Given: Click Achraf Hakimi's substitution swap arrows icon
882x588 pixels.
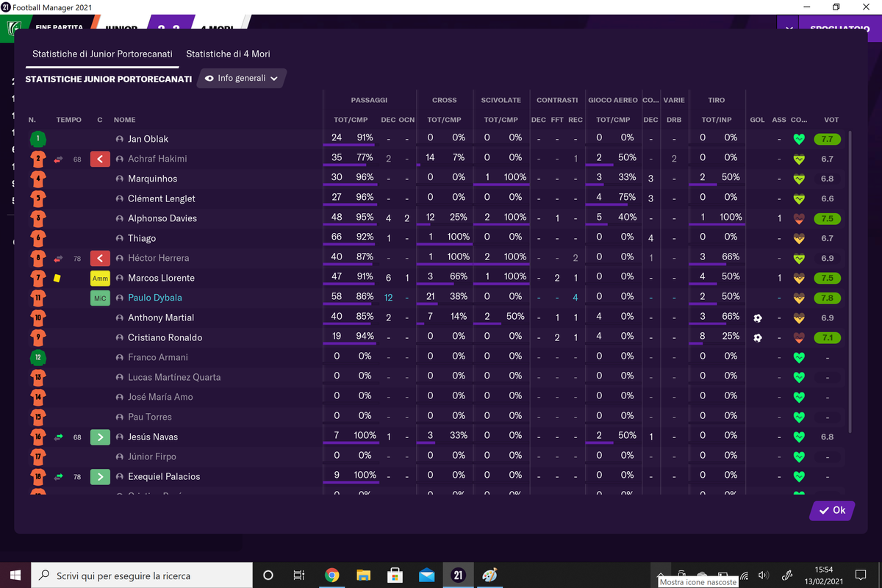Looking at the screenshot, I should pyautogui.click(x=58, y=159).
